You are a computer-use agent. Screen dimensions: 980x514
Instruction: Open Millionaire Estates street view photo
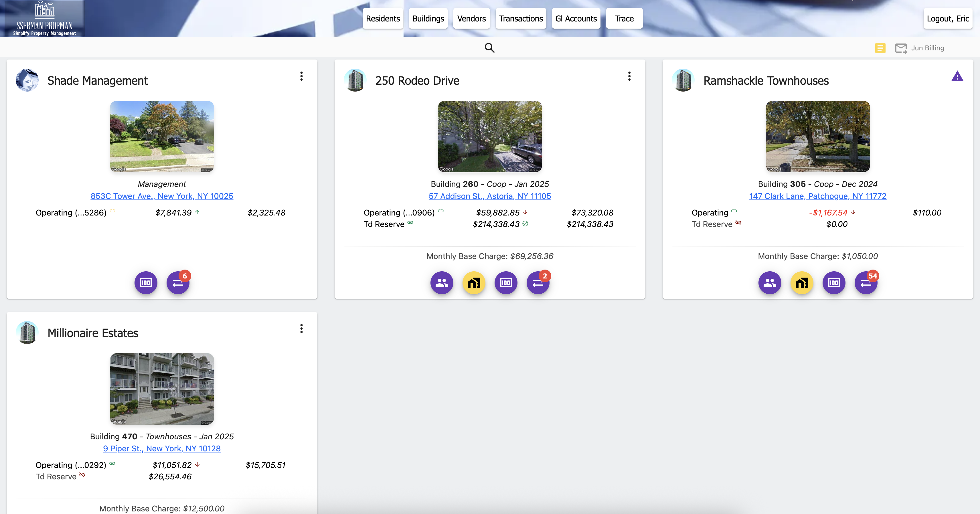pyautogui.click(x=162, y=388)
